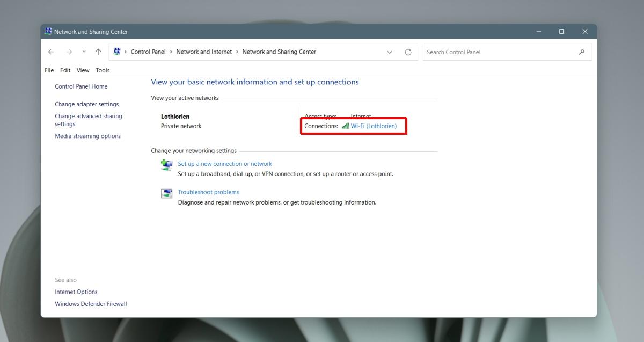Image resolution: width=644 pixels, height=342 pixels.
Task: Click the Forward navigation arrow
Action: tap(69, 52)
